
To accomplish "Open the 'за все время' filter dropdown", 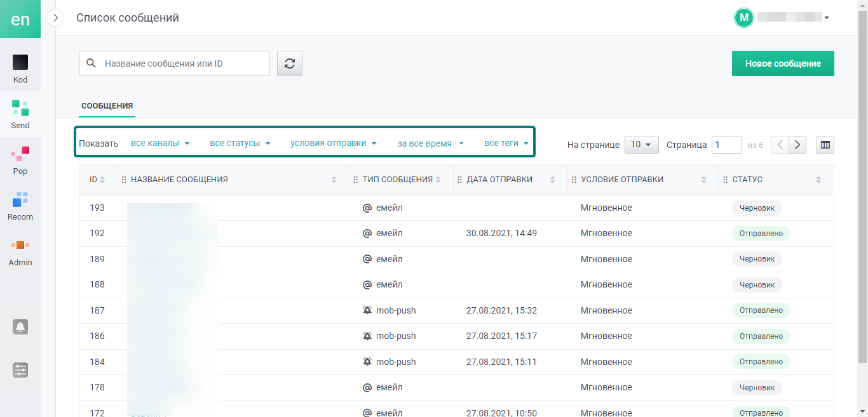I will click(x=431, y=143).
